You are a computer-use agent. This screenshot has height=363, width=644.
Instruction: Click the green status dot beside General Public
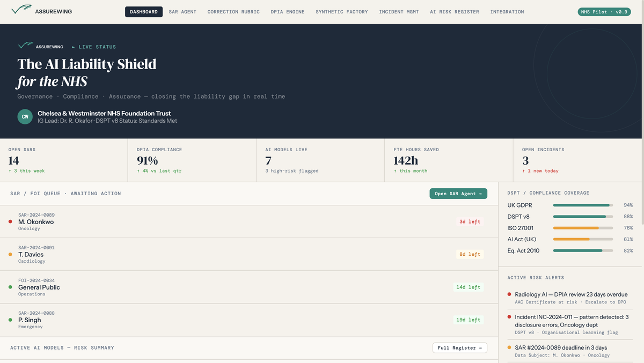[10, 287]
